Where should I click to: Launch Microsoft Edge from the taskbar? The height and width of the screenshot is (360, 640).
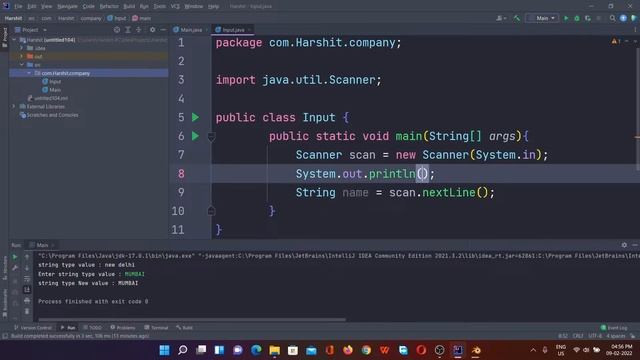tap(256, 350)
